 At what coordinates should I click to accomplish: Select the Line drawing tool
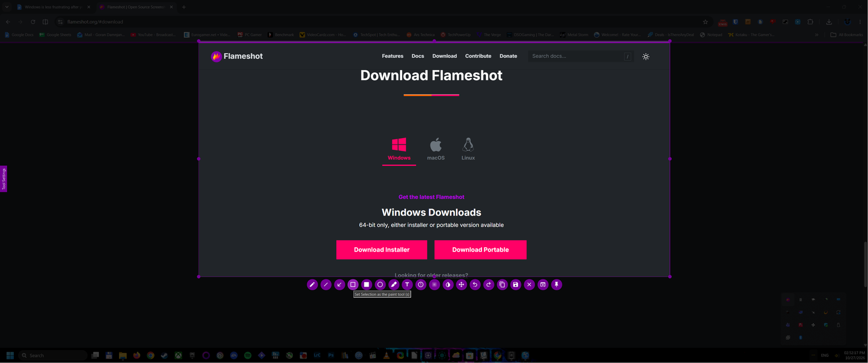(326, 284)
